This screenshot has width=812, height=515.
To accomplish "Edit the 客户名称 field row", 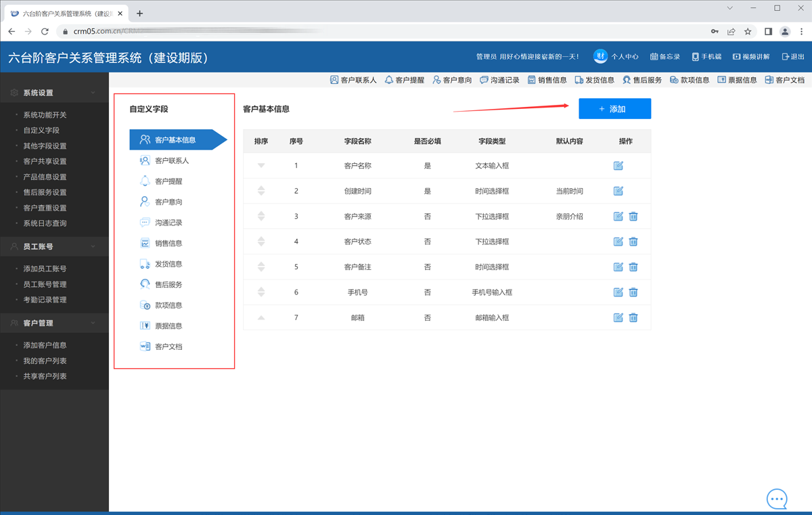I will point(618,166).
